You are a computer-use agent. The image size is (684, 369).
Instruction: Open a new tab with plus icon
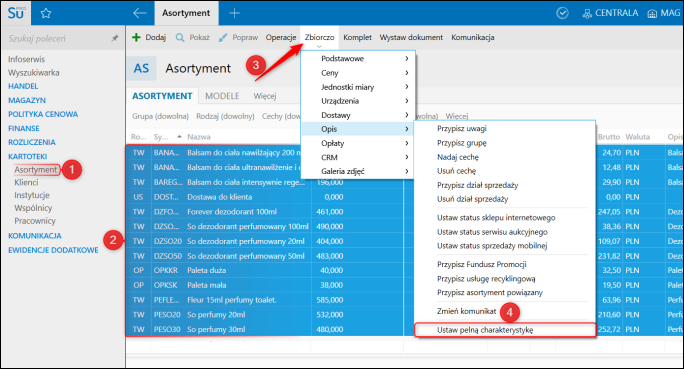pos(234,13)
